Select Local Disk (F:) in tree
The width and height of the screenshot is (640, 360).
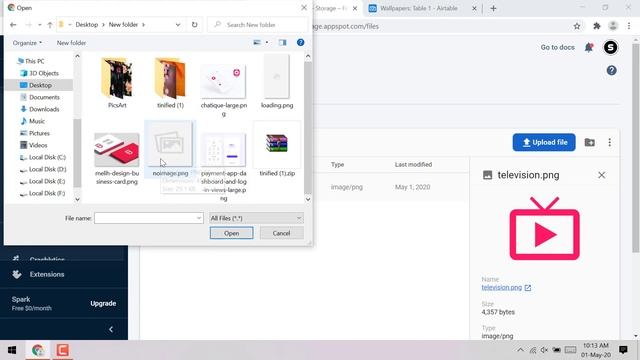(43, 193)
